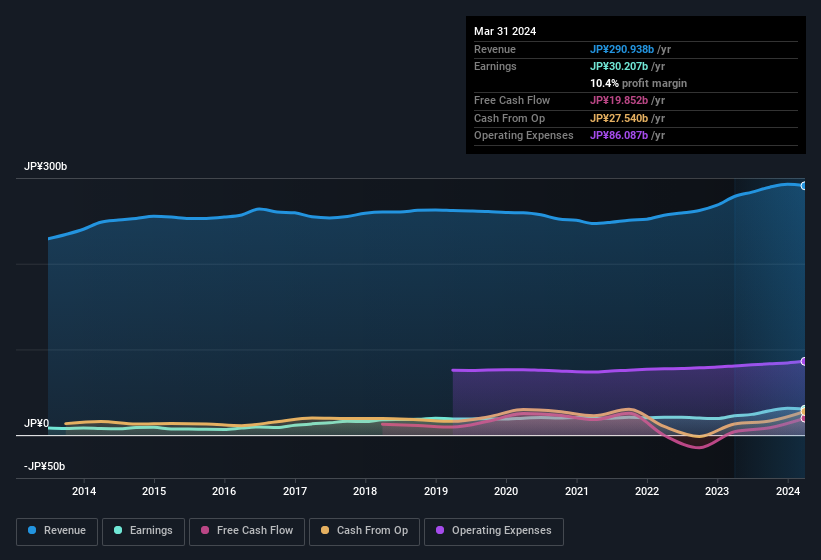
Task: Click the 2023 x-axis year label
Action: [717, 491]
